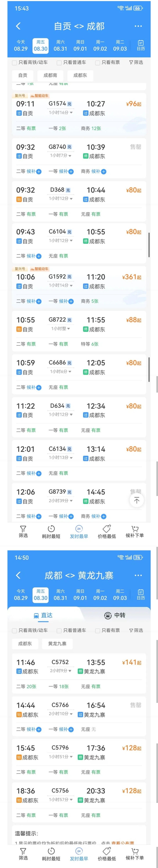Screen dimensions: 158x868
Task: Tap the 候补 plus icon for G8740 二等
Action: pos(39,172)
